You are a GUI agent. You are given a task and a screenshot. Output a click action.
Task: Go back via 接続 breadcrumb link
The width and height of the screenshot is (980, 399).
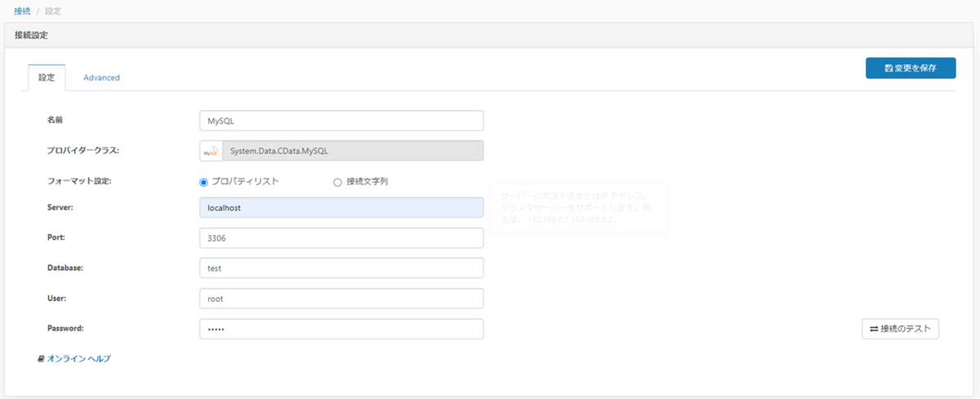[x=22, y=11]
